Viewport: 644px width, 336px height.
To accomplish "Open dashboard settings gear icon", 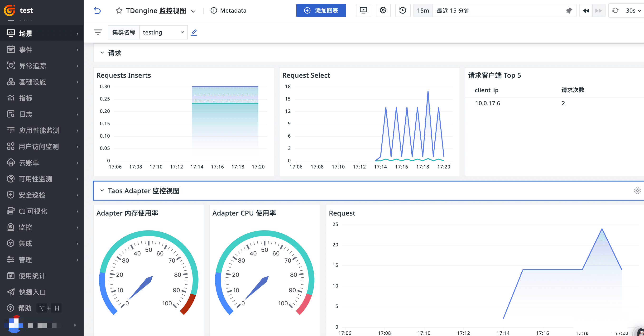I will 383,10.
